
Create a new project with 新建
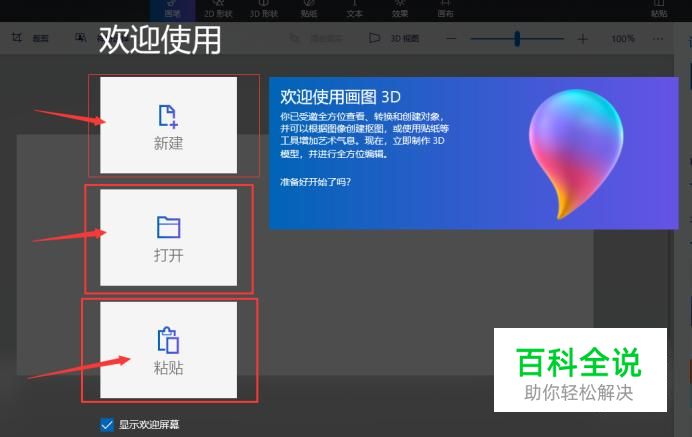point(168,125)
